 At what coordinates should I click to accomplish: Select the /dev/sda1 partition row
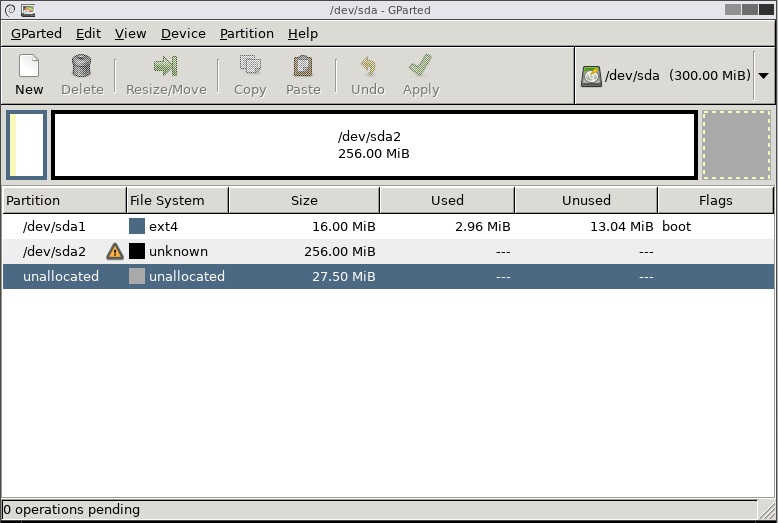tap(388, 226)
